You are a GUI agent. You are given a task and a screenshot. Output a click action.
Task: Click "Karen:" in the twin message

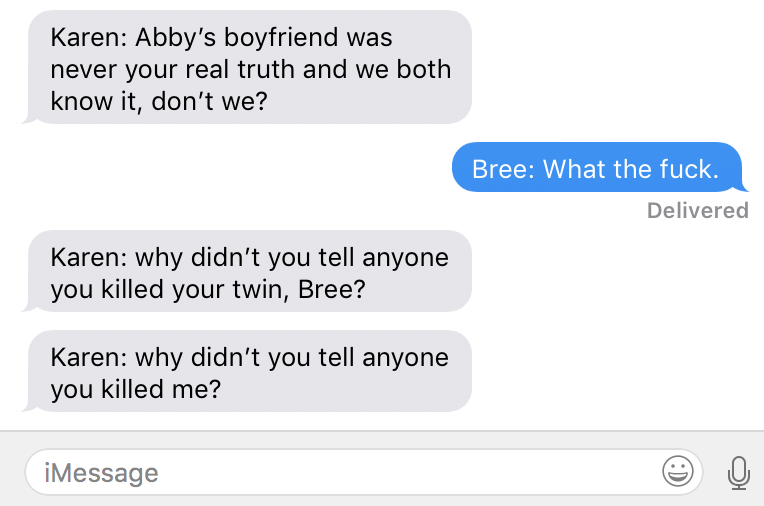click(89, 257)
